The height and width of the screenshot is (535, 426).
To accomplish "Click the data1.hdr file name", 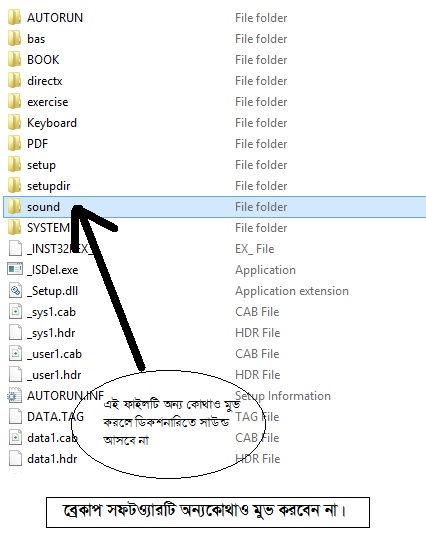I will tap(52, 459).
